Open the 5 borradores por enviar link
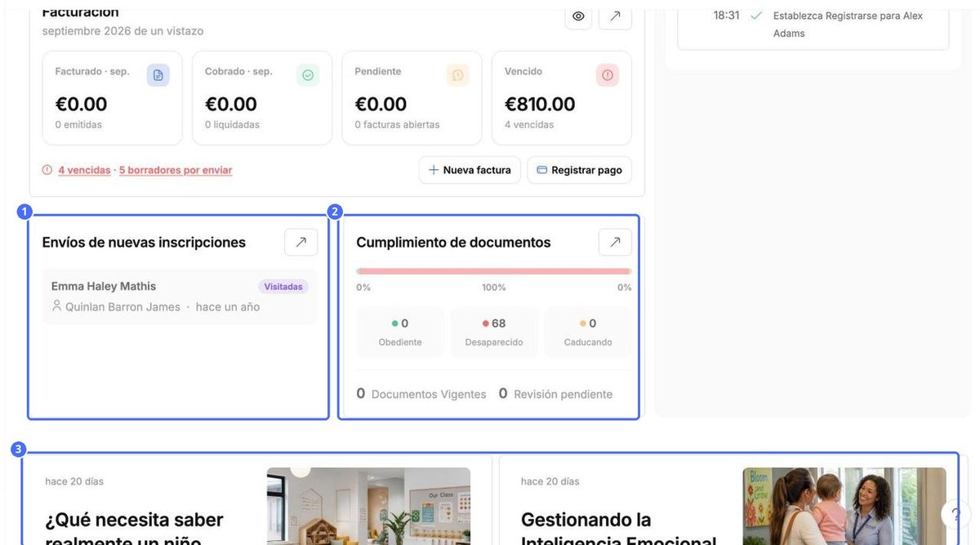The width and height of the screenshot is (980, 545). click(x=176, y=170)
